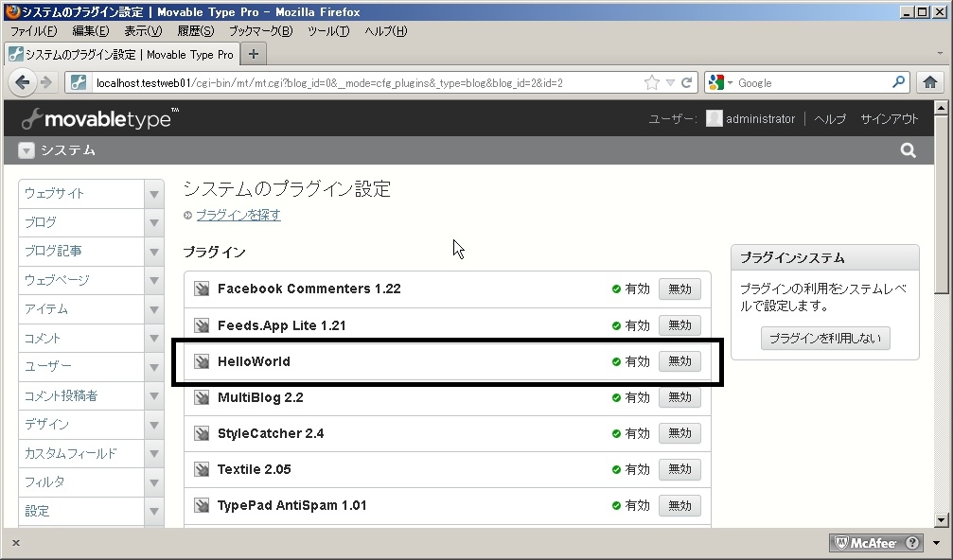953x560 pixels.
Task: Open the ブックマーク menu
Action: pyautogui.click(x=261, y=31)
